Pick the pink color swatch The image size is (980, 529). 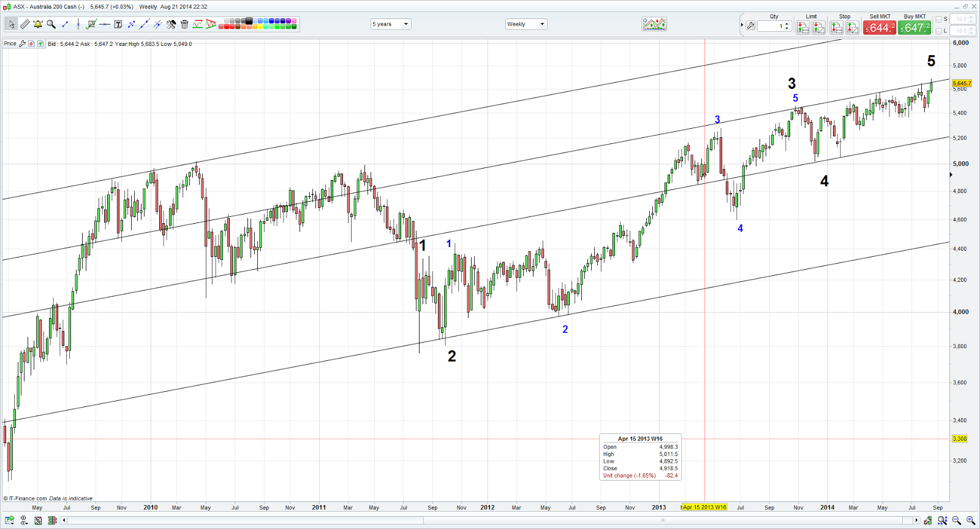(294, 21)
